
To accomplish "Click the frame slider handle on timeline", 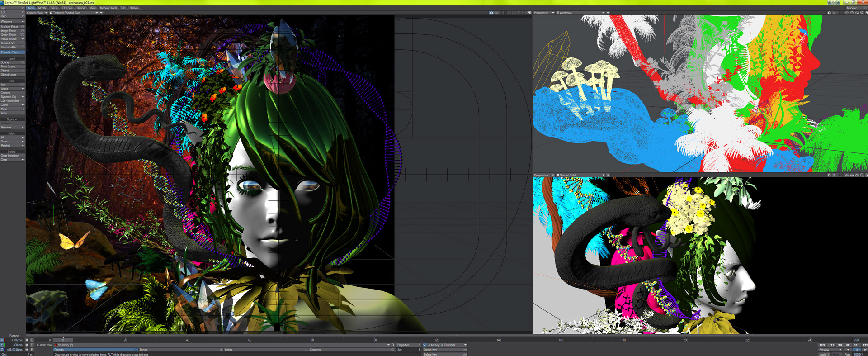I will (63, 340).
